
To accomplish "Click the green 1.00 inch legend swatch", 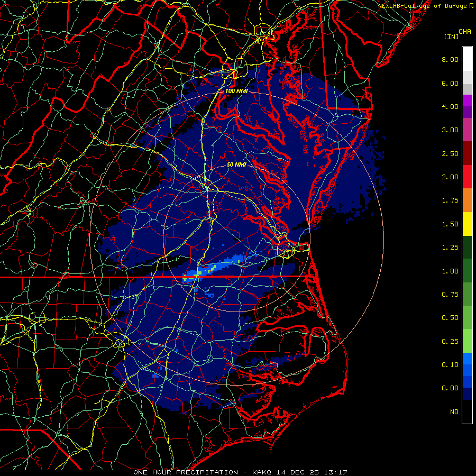I will click(467, 271).
